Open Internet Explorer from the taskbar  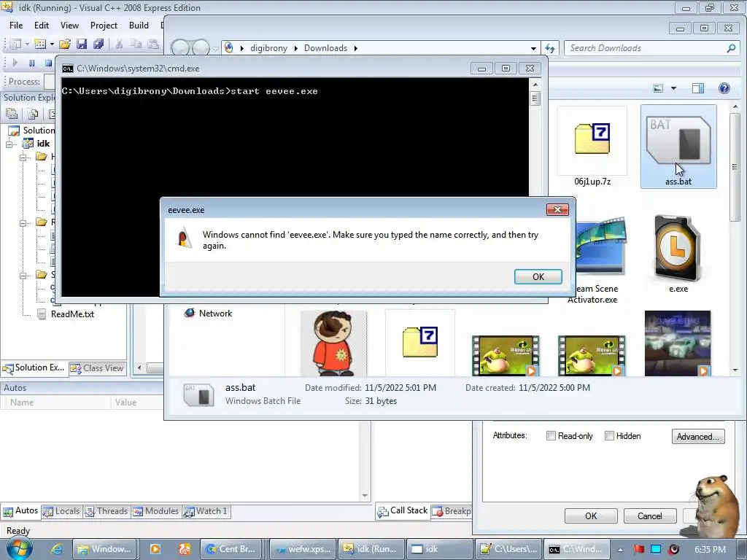pyautogui.click(x=57, y=549)
